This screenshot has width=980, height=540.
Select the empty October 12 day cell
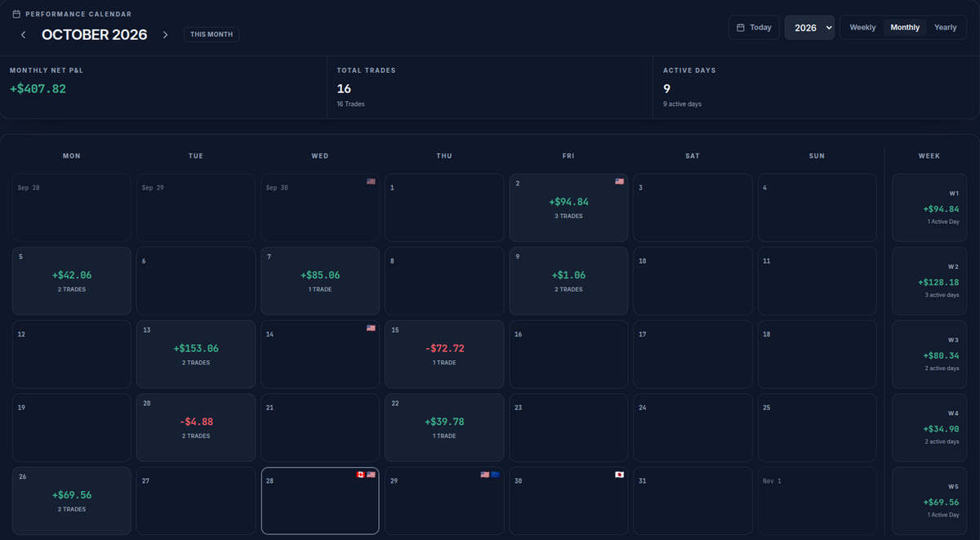point(72,355)
